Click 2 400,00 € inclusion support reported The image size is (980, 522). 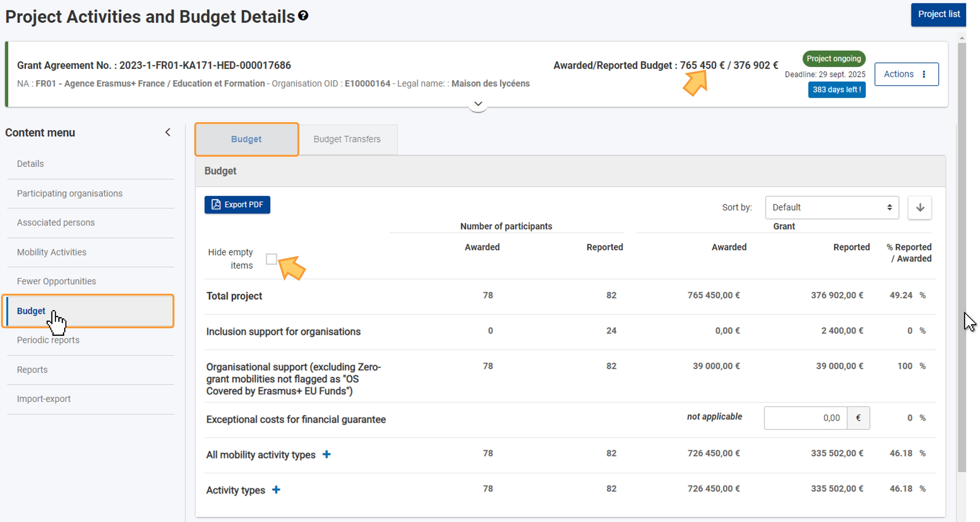coord(842,331)
